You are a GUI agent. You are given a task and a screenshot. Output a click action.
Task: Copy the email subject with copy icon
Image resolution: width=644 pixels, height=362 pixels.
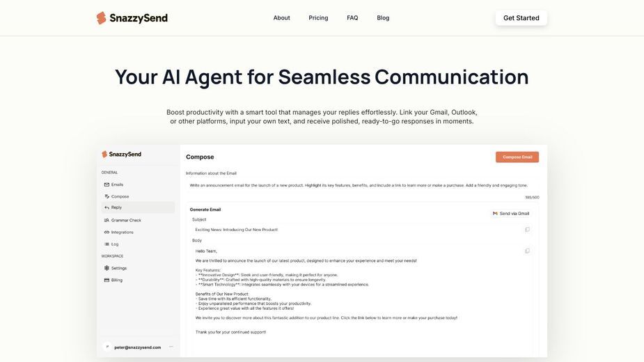527,230
